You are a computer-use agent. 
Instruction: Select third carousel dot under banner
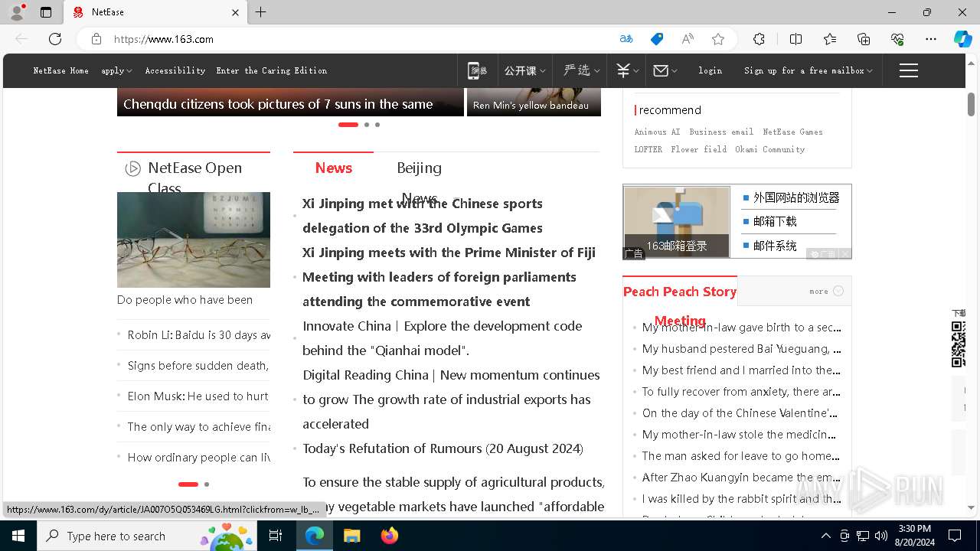pyautogui.click(x=377, y=124)
